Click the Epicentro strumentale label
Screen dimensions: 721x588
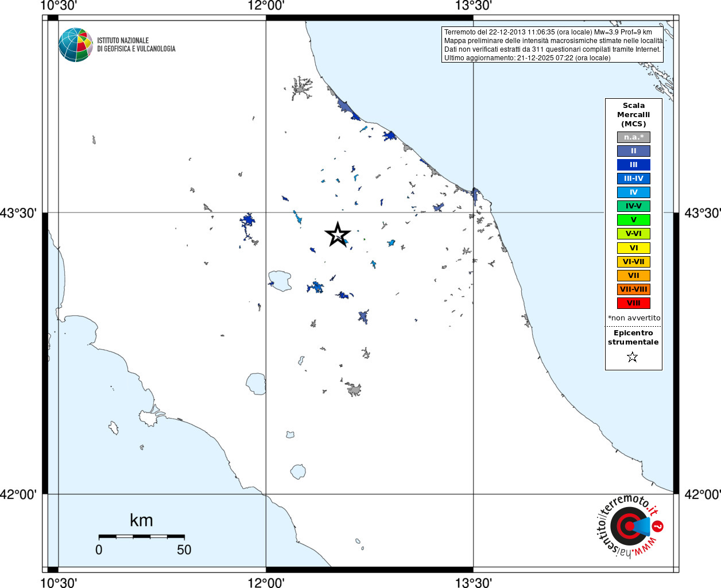pos(633,338)
